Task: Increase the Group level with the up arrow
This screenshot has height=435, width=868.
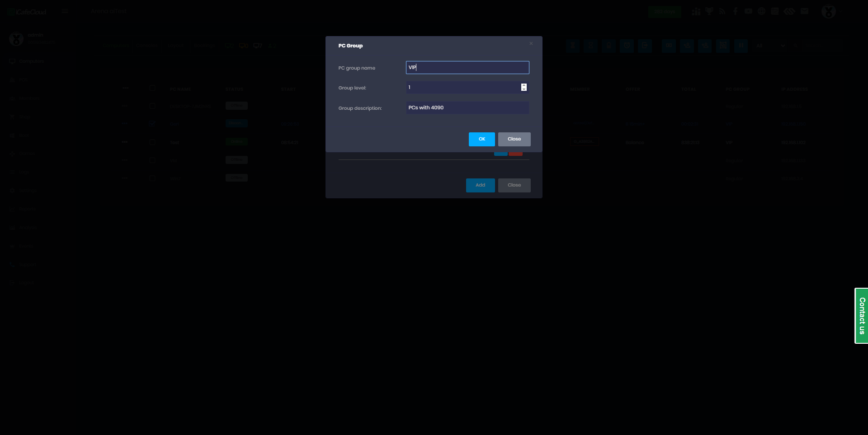Action: (x=524, y=85)
